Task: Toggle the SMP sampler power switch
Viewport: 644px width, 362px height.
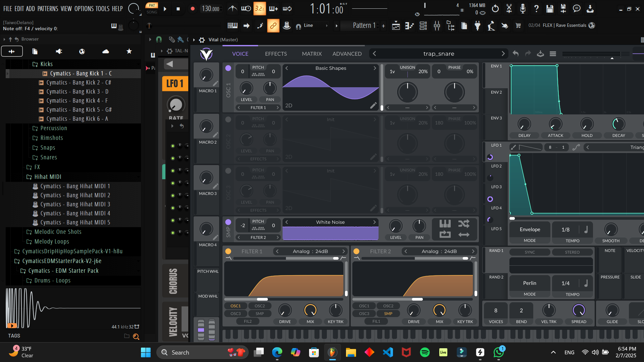Action: [228, 222]
